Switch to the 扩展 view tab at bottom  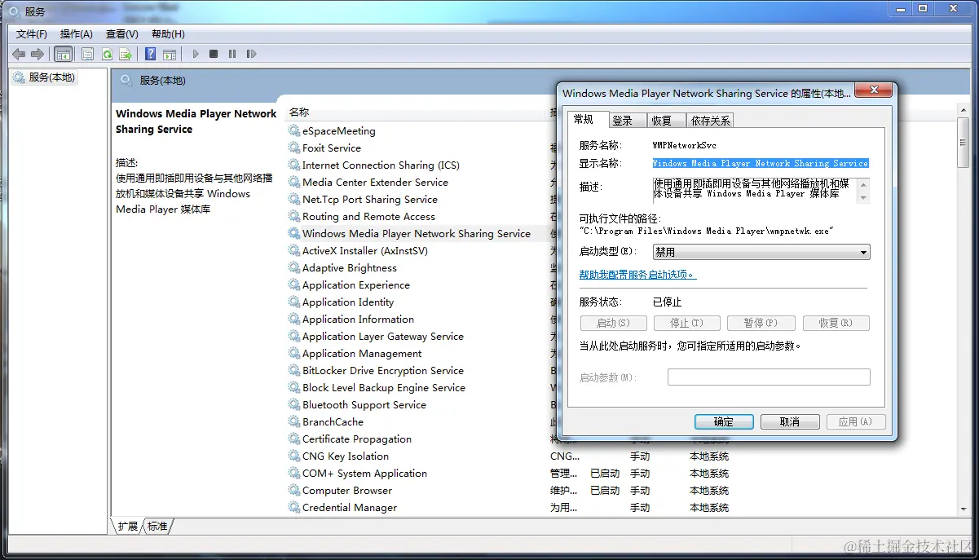128,527
